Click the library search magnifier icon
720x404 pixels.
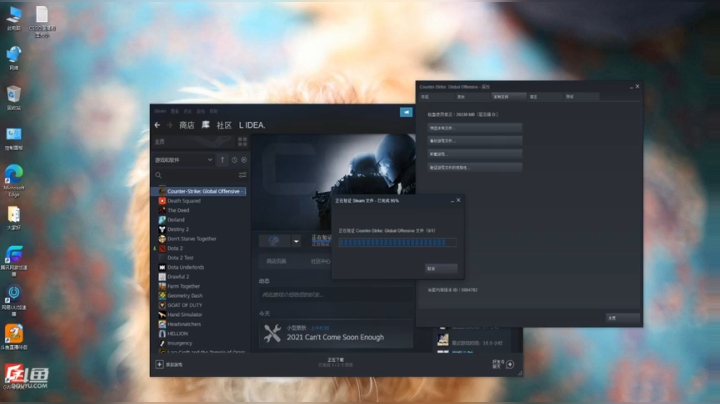158,175
